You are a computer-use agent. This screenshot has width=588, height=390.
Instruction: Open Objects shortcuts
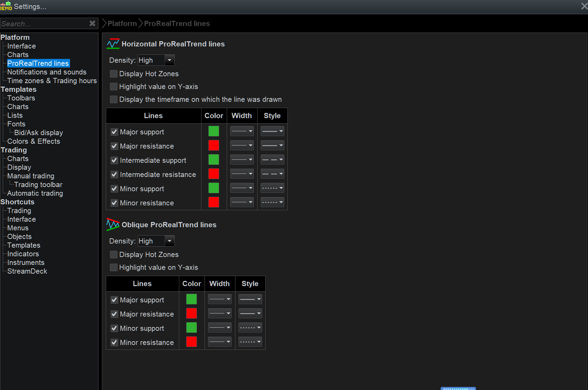[19, 237]
